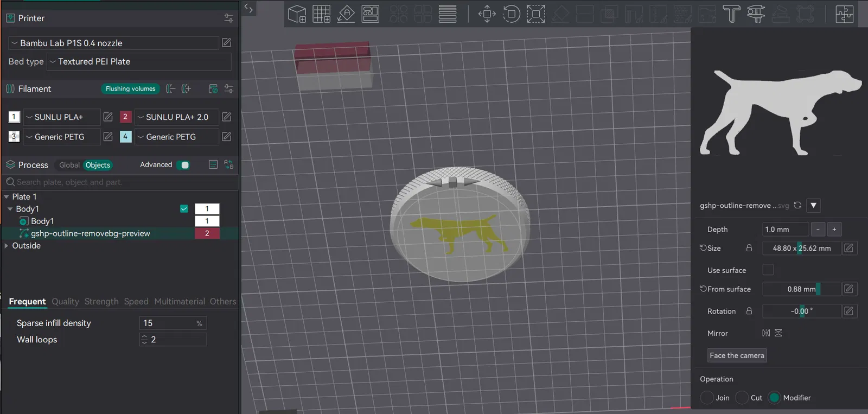
Task: Edit the From surface value
Action: (x=849, y=289)
